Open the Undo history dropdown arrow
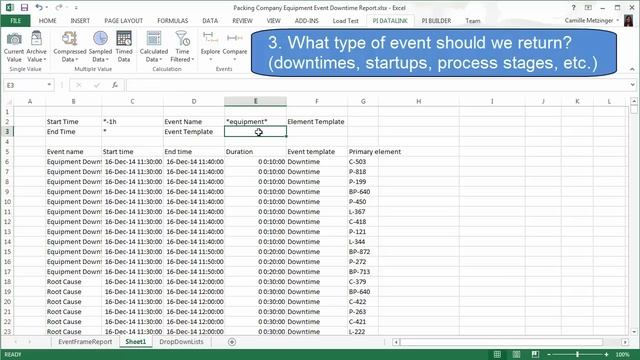This screenshot has height=360, width=640. coord(47,7)
